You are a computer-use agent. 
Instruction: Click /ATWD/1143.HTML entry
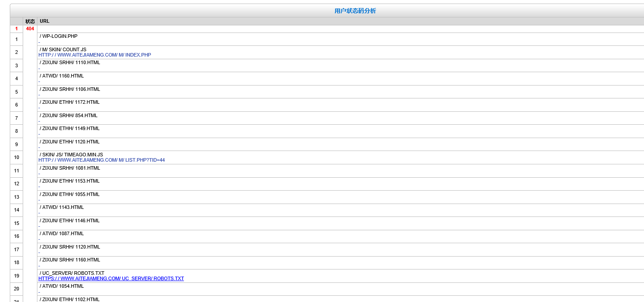click(61, 207)
